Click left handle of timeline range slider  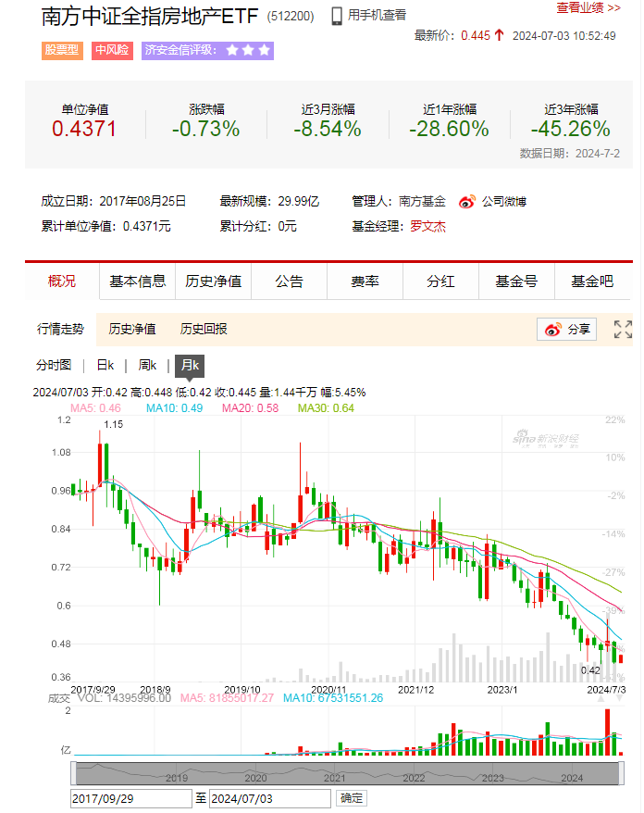pyautogui.click(x=73, y=773)
